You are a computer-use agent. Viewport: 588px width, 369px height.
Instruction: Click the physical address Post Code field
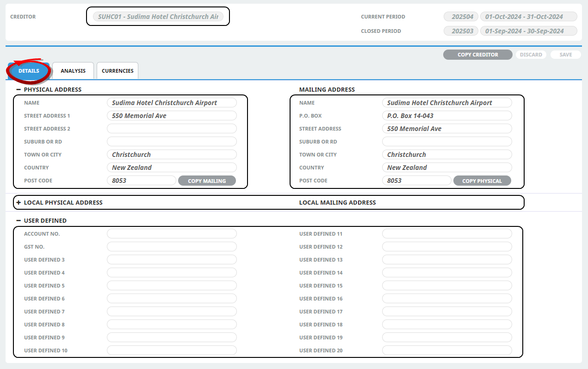click(142, 181)
